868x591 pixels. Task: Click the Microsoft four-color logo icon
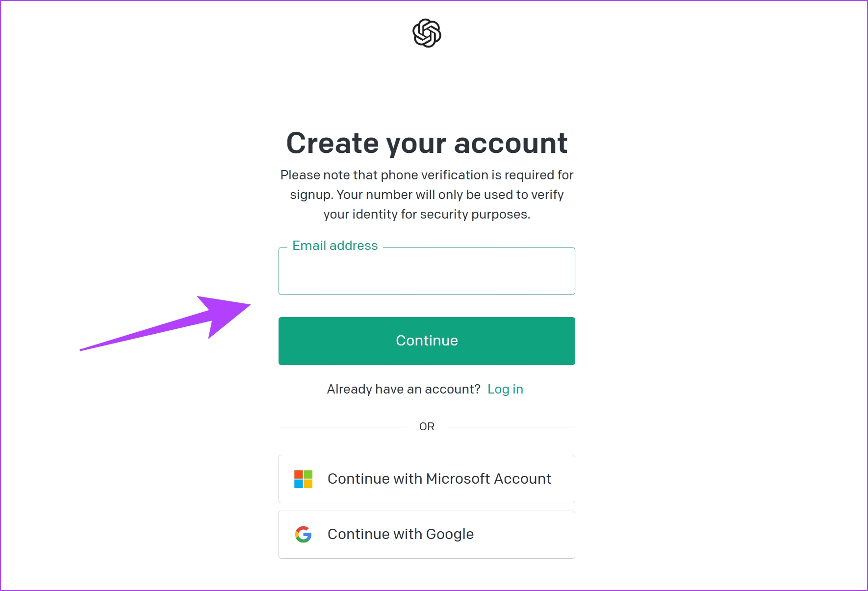pyautogui.click(x=303, y=479)
